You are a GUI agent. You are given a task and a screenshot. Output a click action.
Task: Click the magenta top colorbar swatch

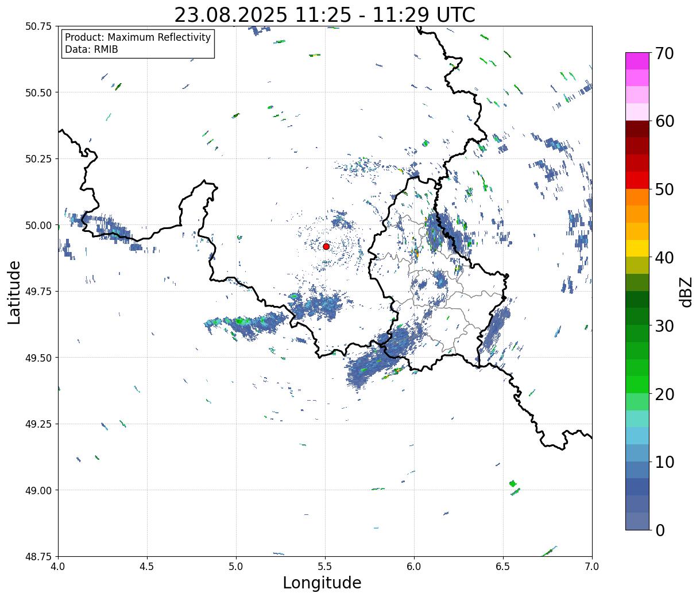pyautogui.click(x=637, y=61)
